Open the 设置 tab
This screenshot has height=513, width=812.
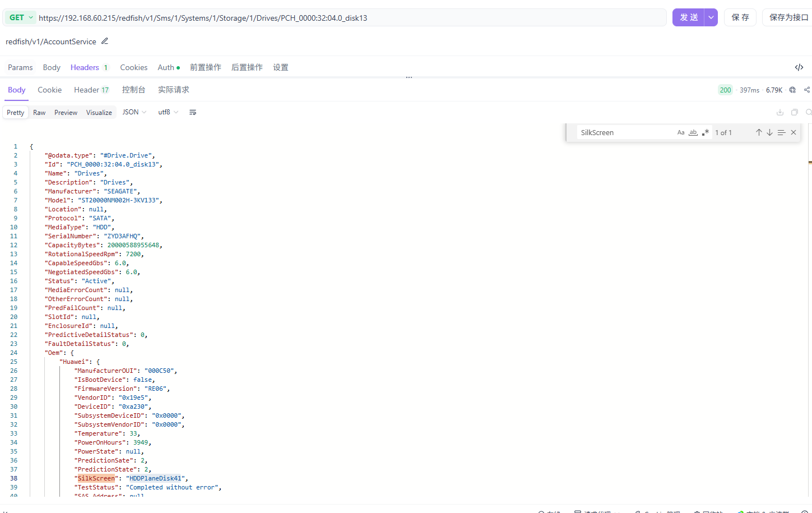pos(280,67)
